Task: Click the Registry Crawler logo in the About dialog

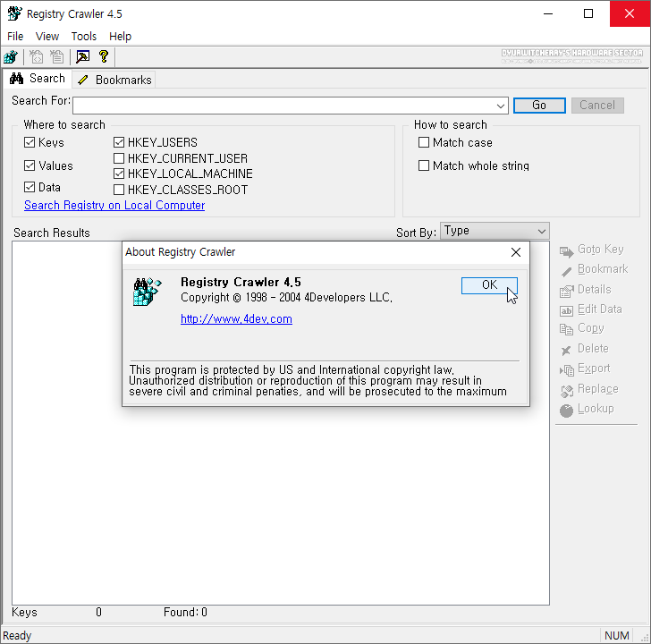Action: pos(147,292)
